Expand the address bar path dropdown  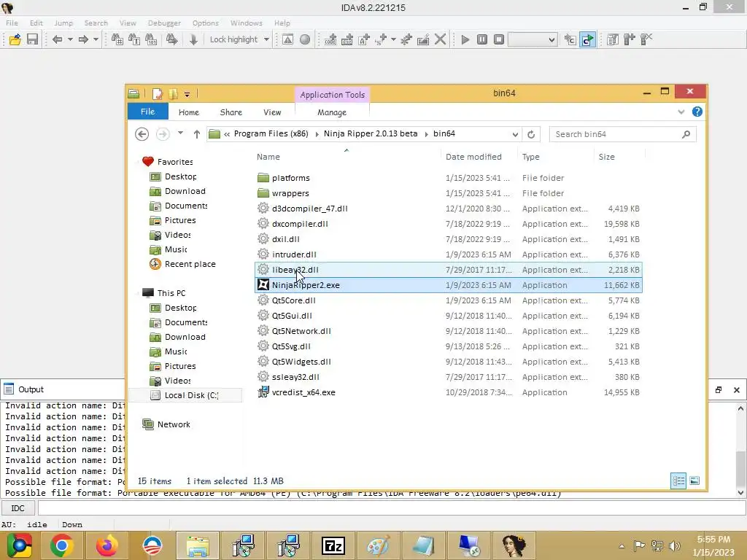tap(515, 134)
